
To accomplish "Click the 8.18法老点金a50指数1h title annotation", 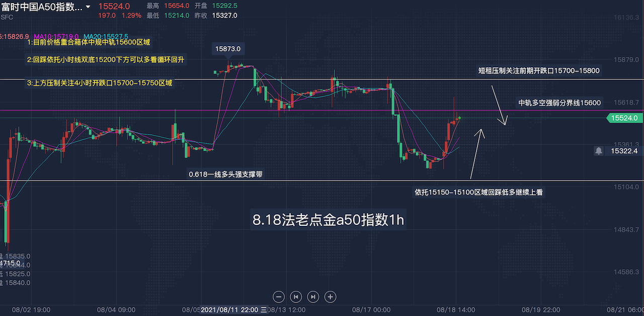I will (328, 220).
